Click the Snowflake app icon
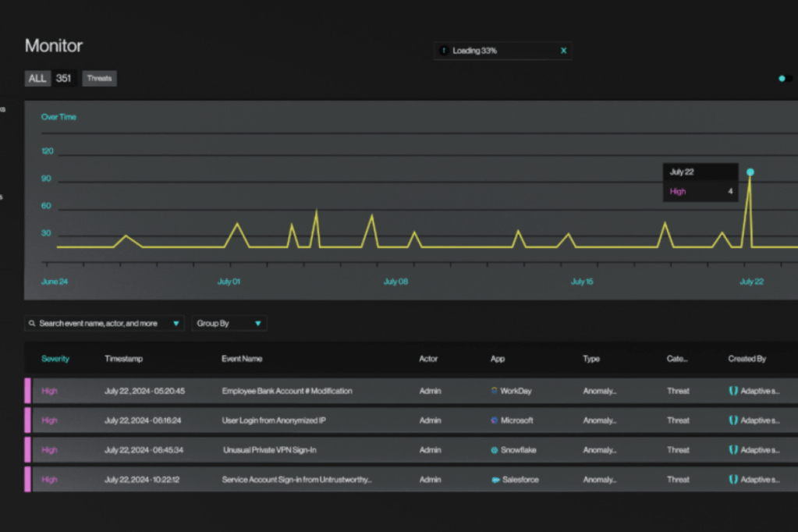Viewport: 798px width, 532px height. pos(495,450)
